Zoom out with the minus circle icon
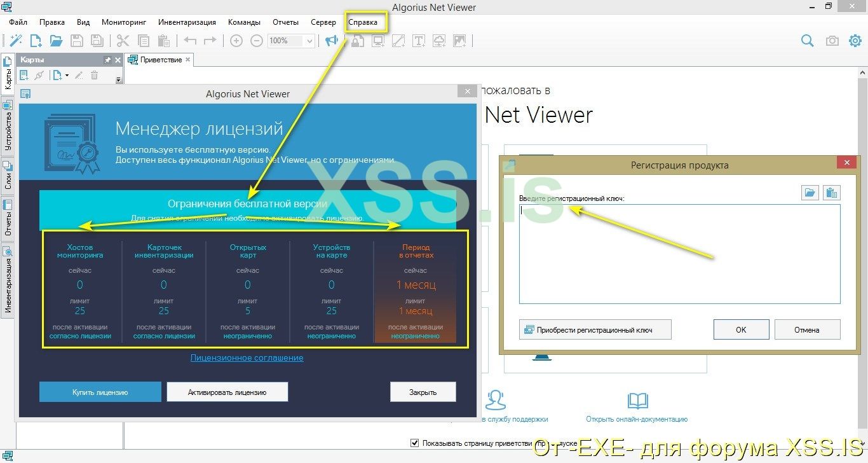 coord(257,41)
